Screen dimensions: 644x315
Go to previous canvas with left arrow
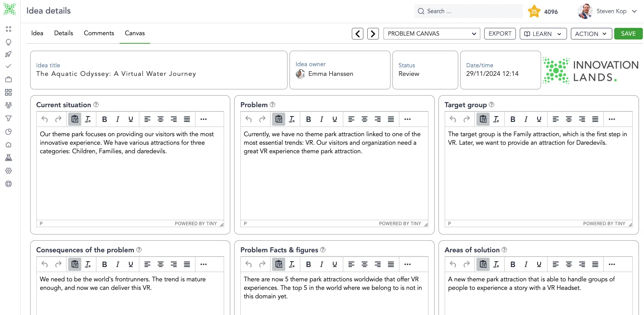pyautogui.click(x=358, y=34)
